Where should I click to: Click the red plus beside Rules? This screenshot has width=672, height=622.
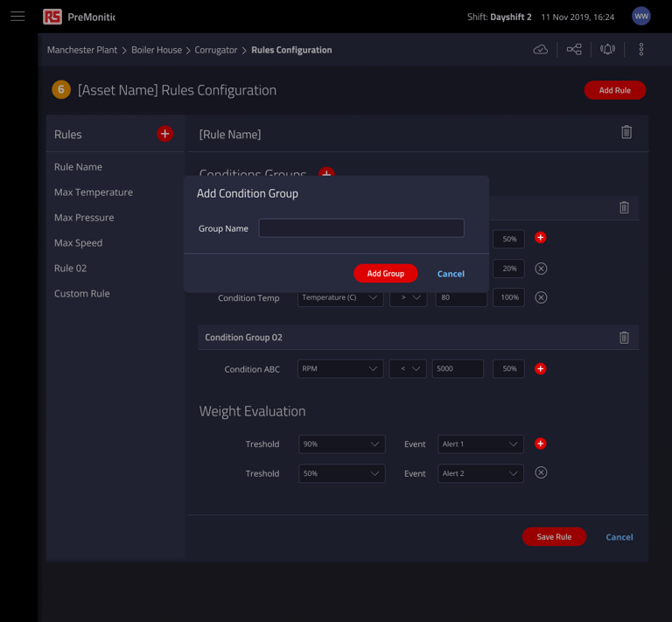coord(164,134)
